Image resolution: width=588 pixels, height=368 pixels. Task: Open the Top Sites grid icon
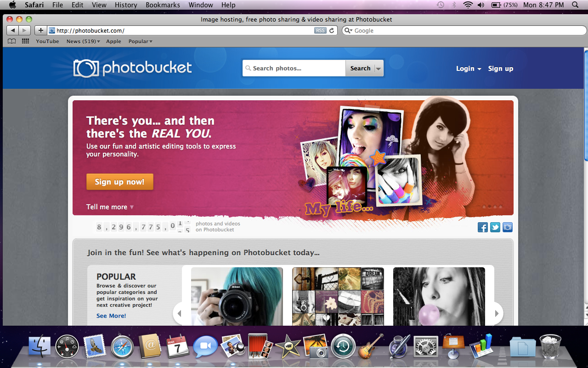pos(26,41)
